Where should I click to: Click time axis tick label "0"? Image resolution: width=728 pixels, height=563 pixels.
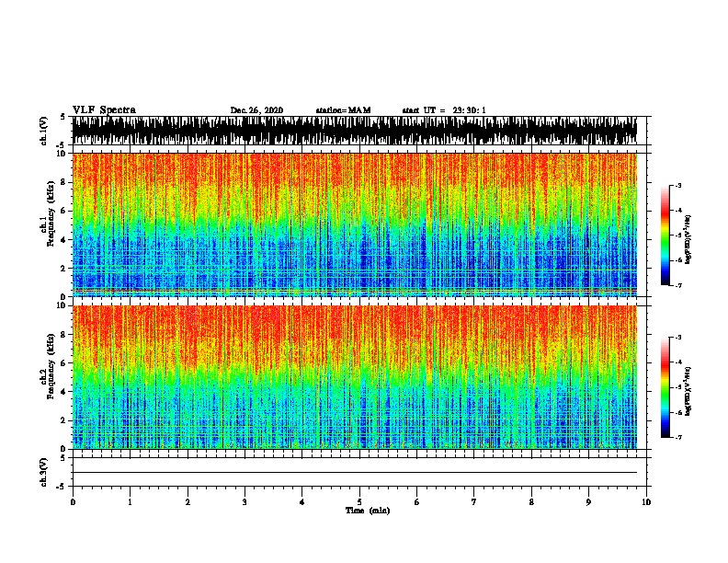(73, 502)
